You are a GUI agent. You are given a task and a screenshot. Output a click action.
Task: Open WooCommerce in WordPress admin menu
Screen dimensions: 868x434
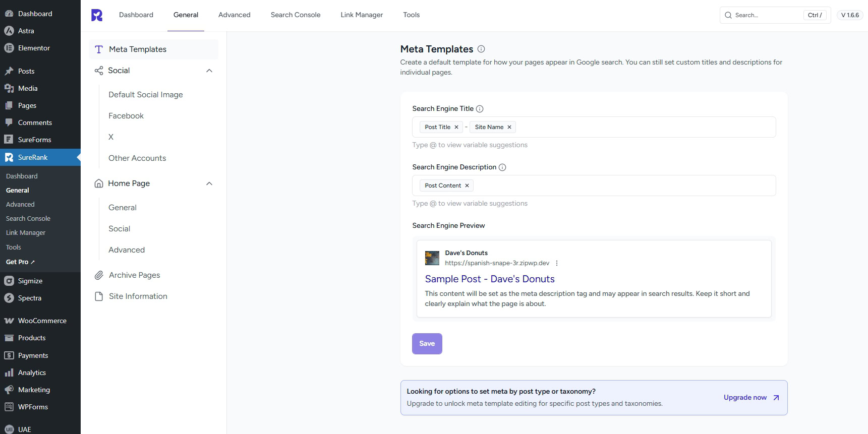[x=42, y=321]
